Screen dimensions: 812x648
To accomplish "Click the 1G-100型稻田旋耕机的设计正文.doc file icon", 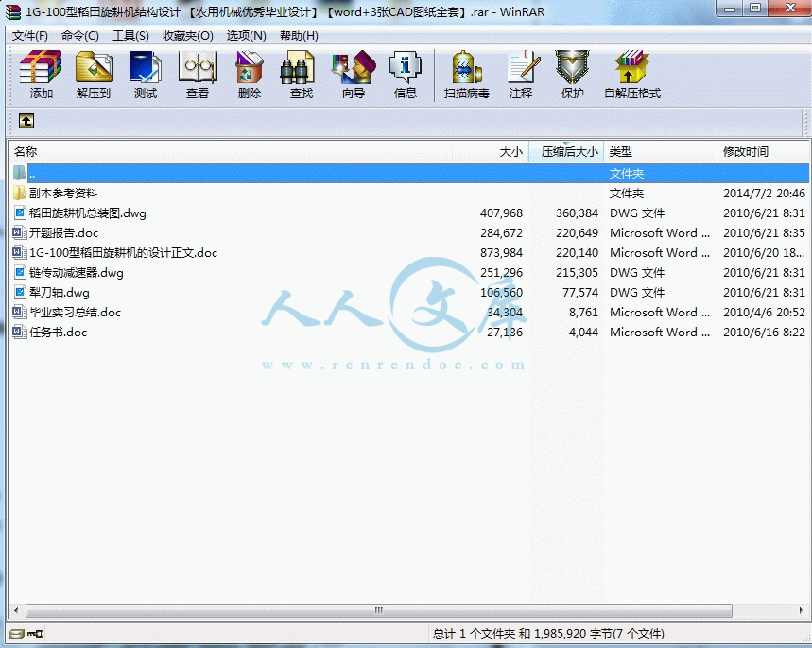I will tap(19, 252).
